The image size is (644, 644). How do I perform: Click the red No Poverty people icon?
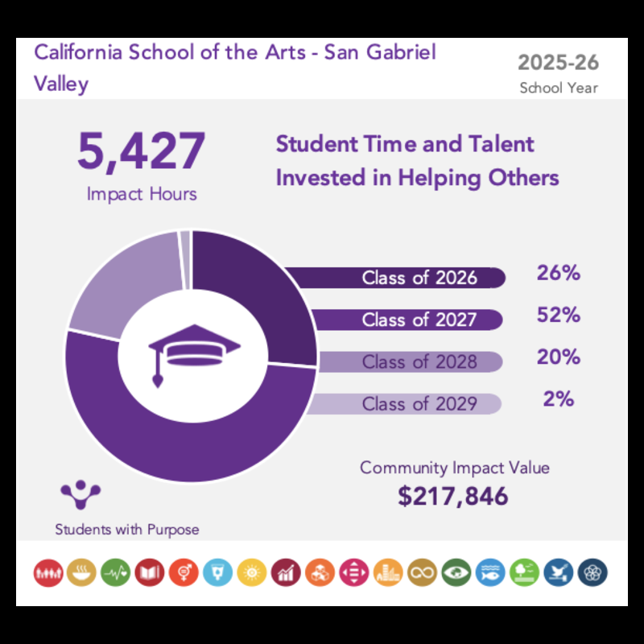pyautogui.click(x=49, y=572)
